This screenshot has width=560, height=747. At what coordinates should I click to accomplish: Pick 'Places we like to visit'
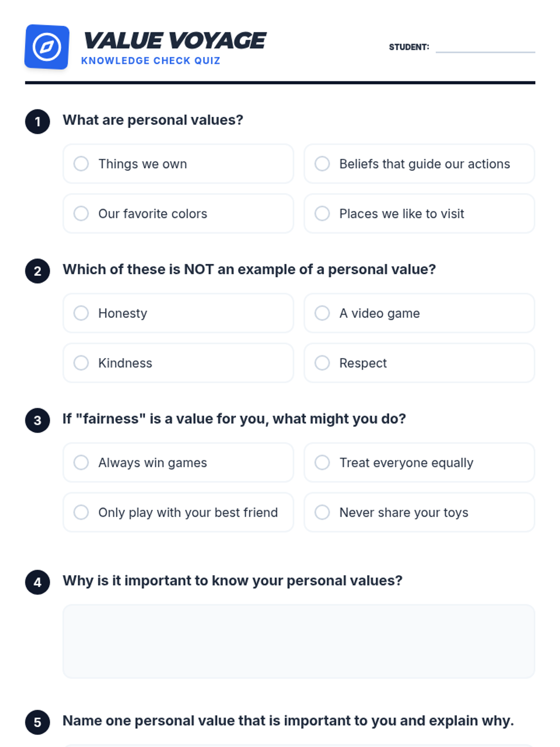point(419,213)
